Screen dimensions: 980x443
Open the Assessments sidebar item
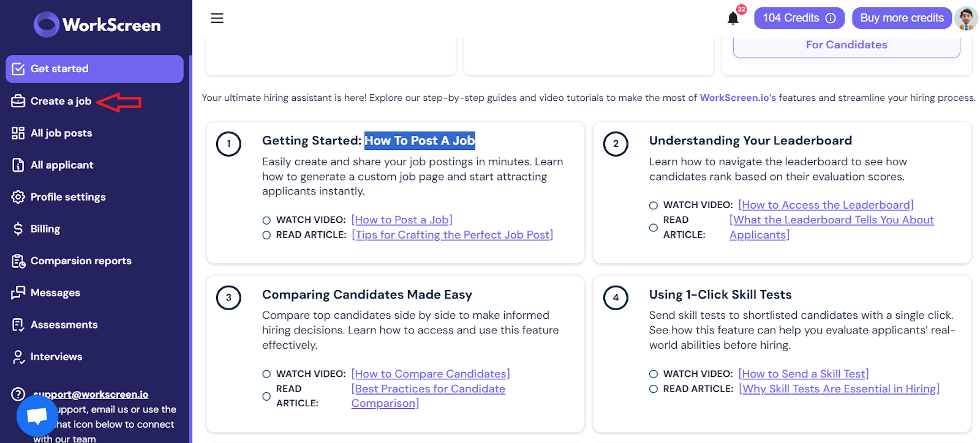pyautogui.click(x=64, y=324)
